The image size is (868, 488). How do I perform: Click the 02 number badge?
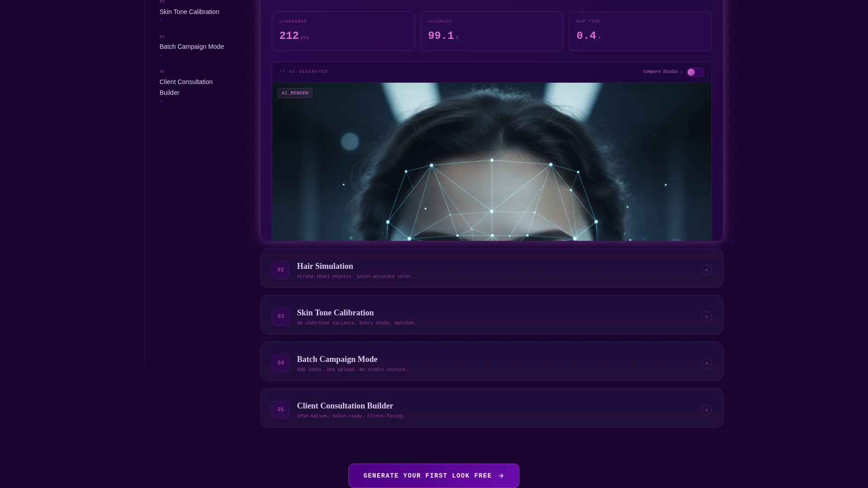point(280,270)
